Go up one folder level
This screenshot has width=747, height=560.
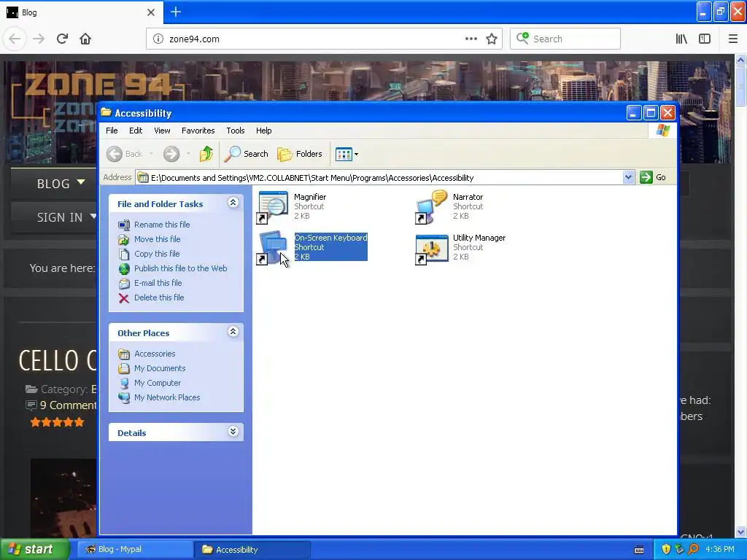[206, 154]
